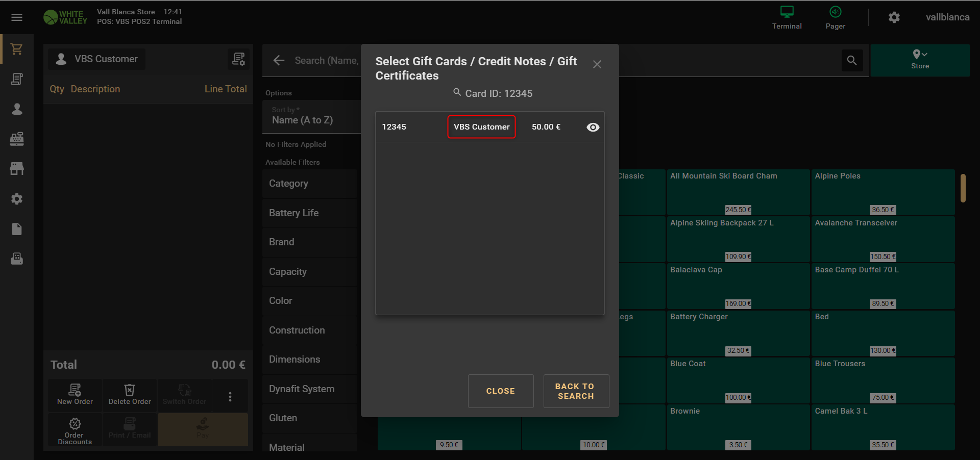The image size is (980, 460).
Task: Open more order options menu
Action: click(x=230, y=396)
